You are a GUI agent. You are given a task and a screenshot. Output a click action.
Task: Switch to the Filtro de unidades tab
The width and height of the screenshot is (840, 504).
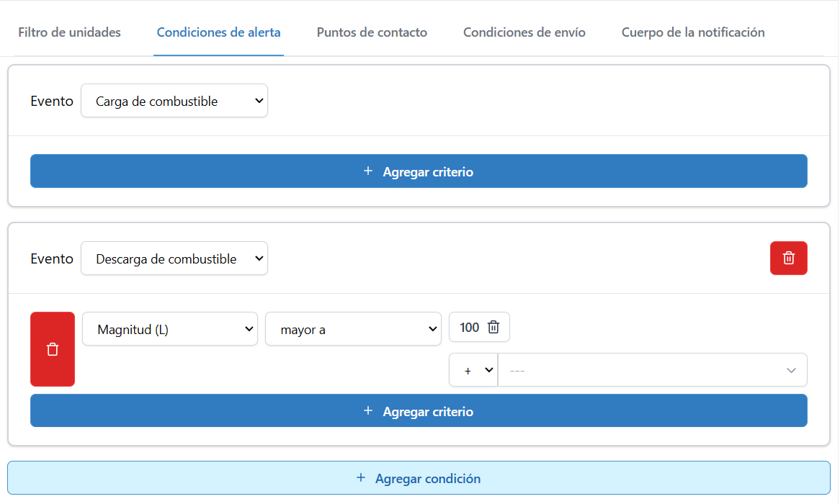(x=69, y=32)
